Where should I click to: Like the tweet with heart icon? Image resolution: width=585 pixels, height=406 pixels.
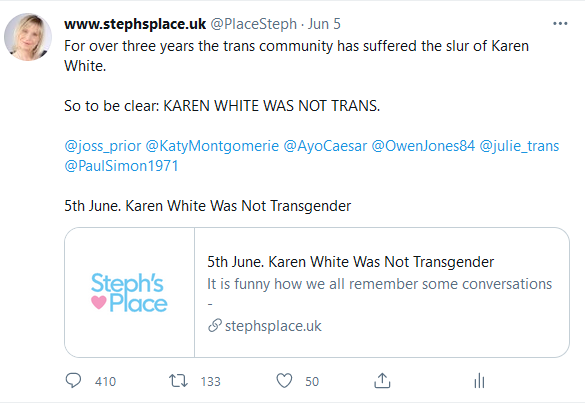coord(284,381)
